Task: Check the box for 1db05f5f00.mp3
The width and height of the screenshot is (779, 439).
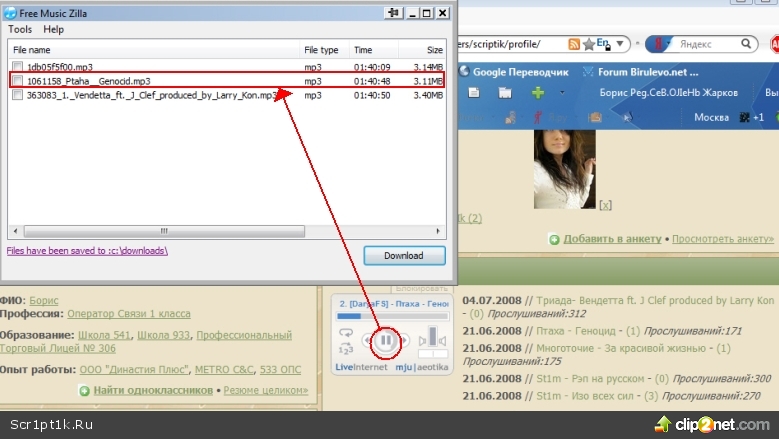Action: pos(17,67)
